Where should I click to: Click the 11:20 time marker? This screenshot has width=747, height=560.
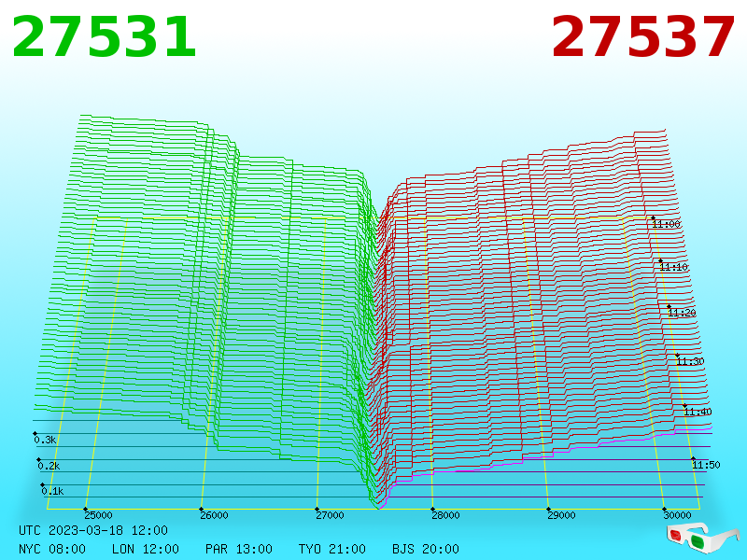click(x=682, y=313)
